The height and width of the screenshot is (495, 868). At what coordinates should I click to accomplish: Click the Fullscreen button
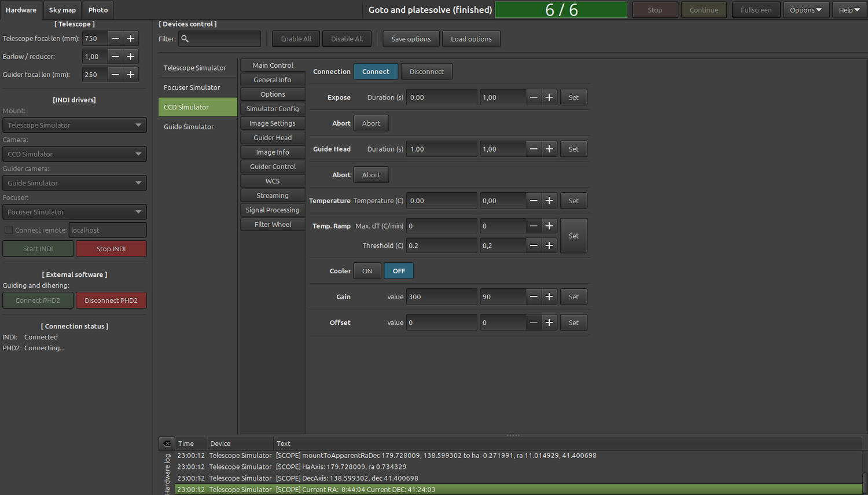[x=756, y=10]
